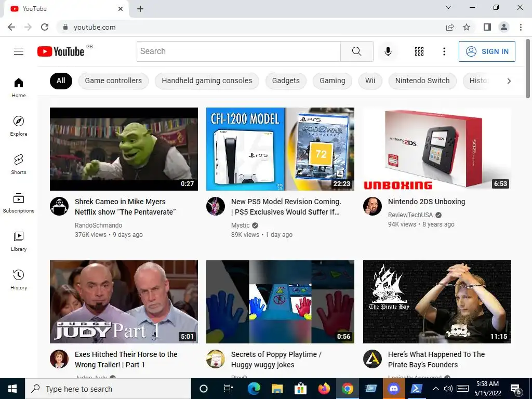Open Nintendo 2DS Unboxing title
The height and width of the screenshot is (399, 532).
(427, 202)
